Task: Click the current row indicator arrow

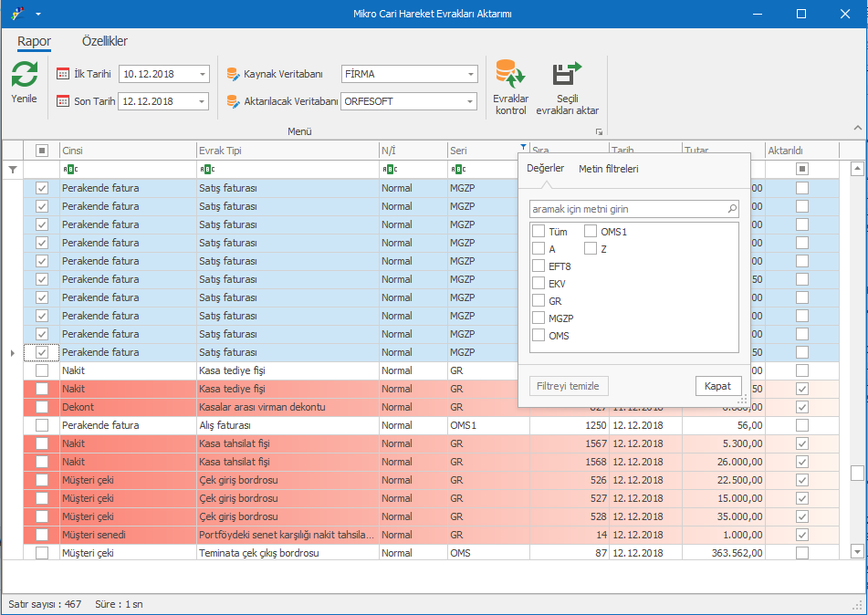Action: 12,352
